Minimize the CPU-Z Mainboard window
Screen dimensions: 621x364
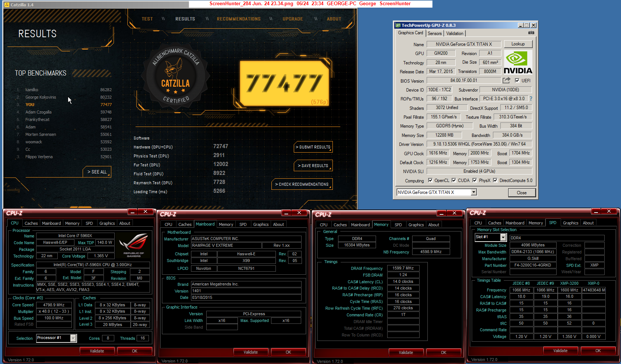coord(286,213)
